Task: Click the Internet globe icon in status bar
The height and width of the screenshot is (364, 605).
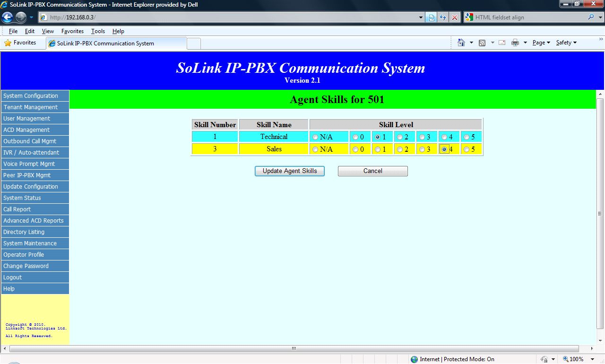Action: (414, 359)
